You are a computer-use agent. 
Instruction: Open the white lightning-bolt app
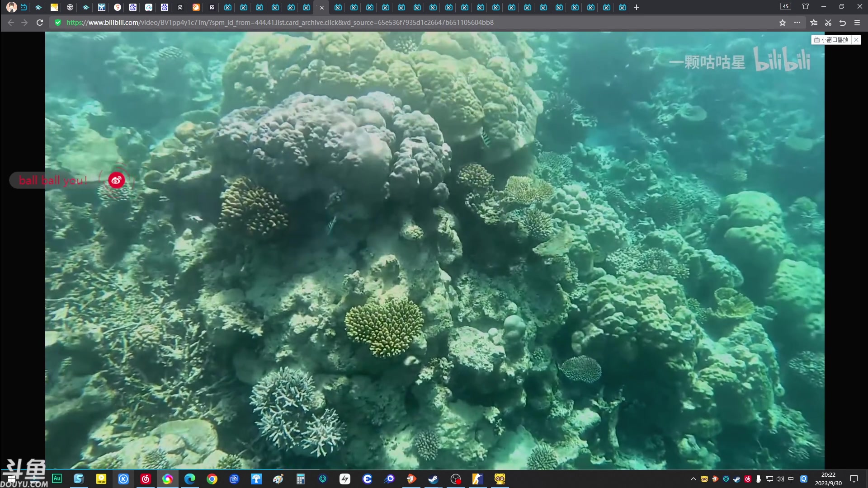click(345, 479)
